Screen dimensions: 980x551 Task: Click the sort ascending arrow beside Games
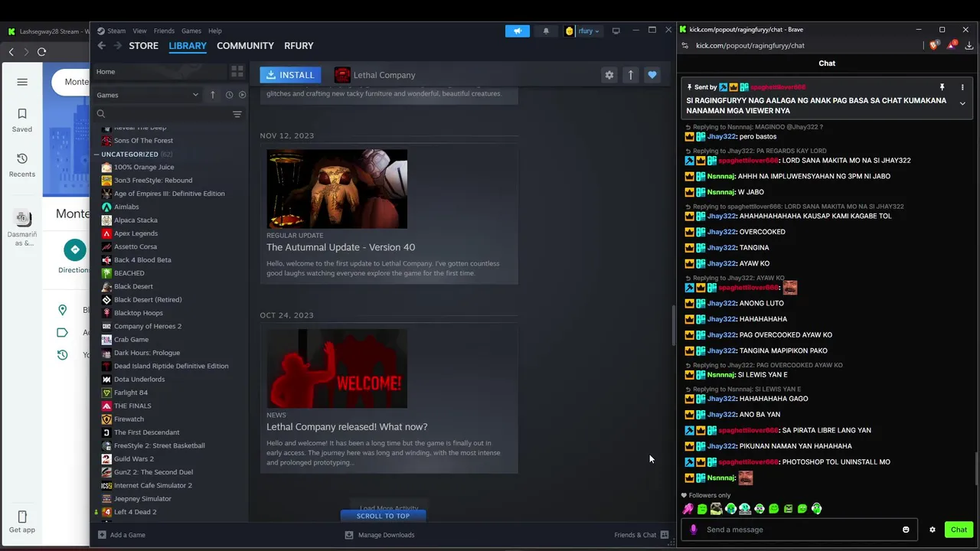(x=213, y=95)
